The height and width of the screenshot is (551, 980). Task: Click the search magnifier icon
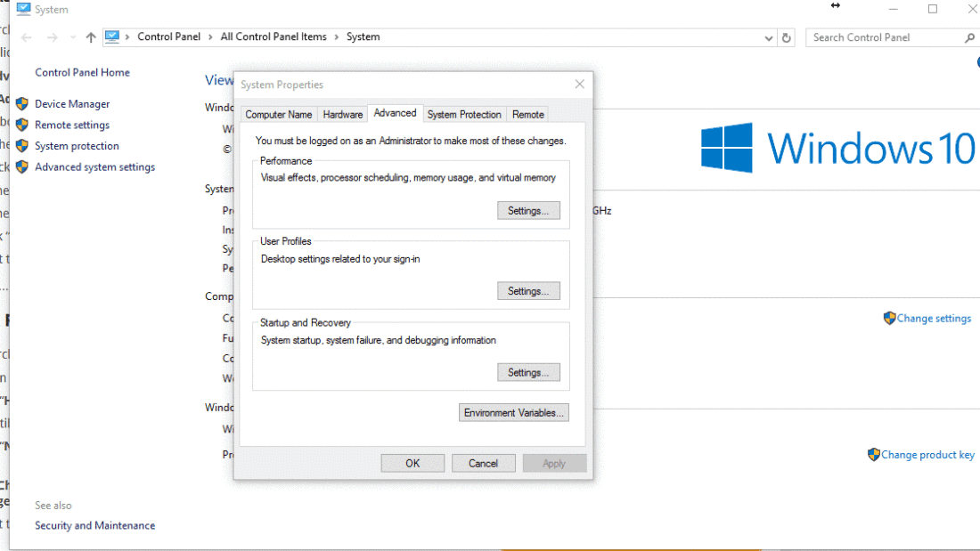[x=969, y=37]
